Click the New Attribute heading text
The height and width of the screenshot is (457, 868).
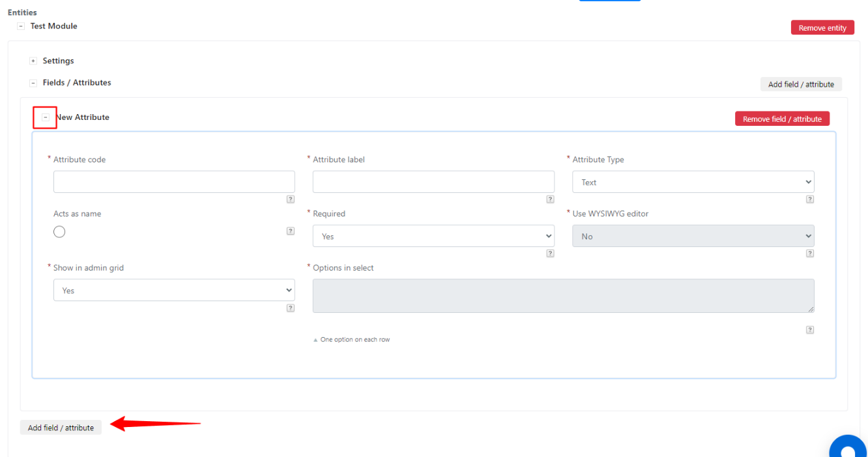click(x=83, y=117)
